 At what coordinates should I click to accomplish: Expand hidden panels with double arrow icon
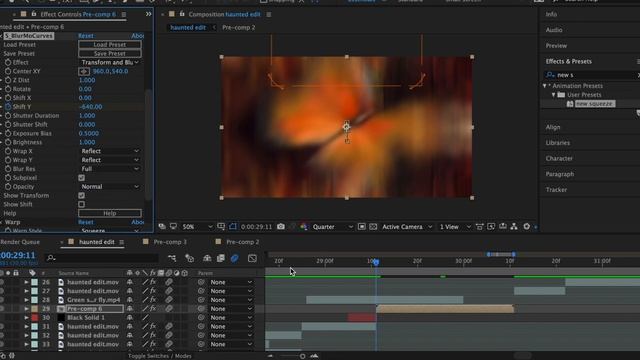(x=149, y=14)
